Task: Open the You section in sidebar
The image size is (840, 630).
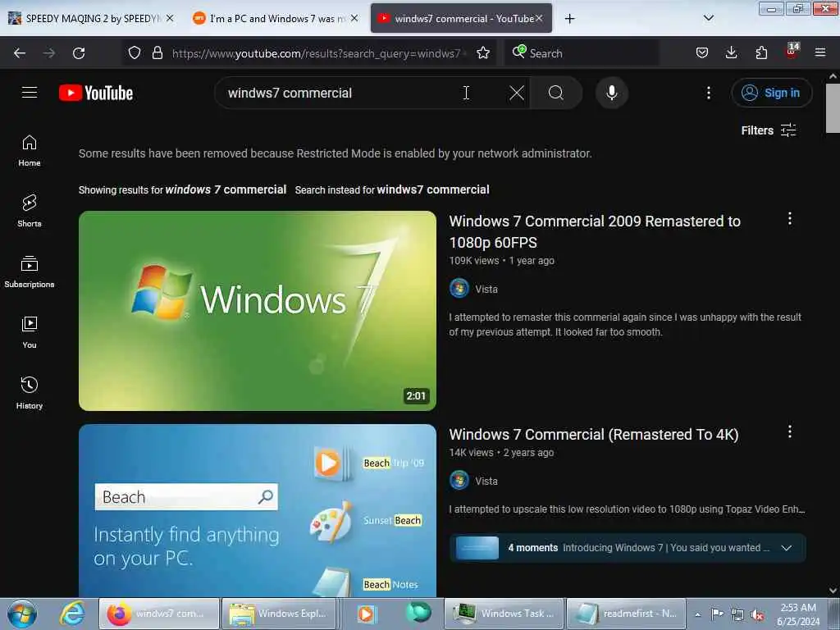Action: coord(30,333)
